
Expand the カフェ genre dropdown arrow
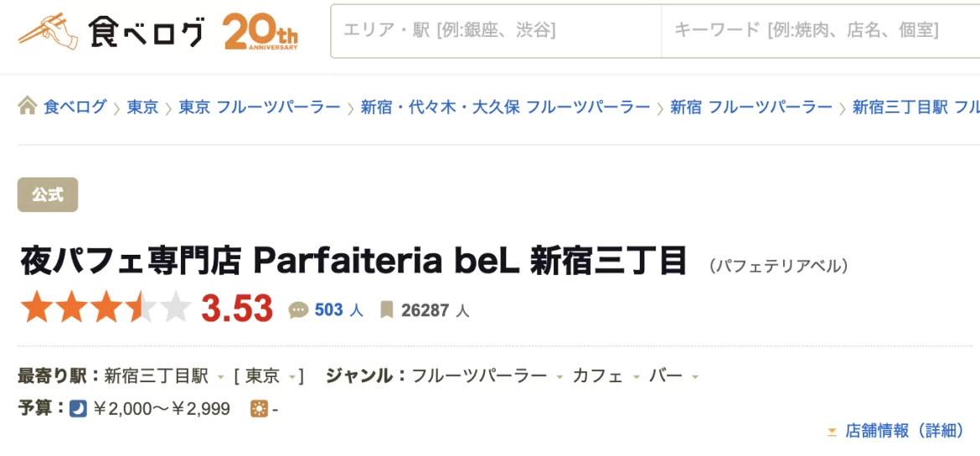coord(637,377)
